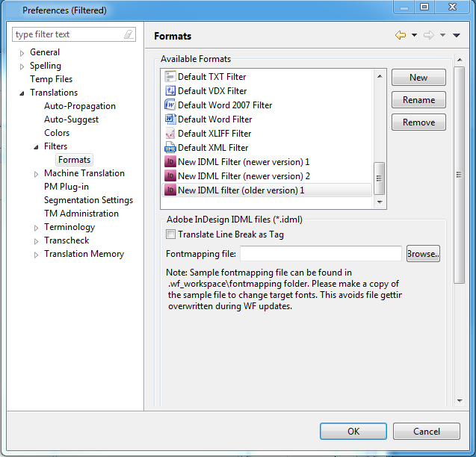Select the General tree label
The image size is (476, 457).
coord(45,52)
